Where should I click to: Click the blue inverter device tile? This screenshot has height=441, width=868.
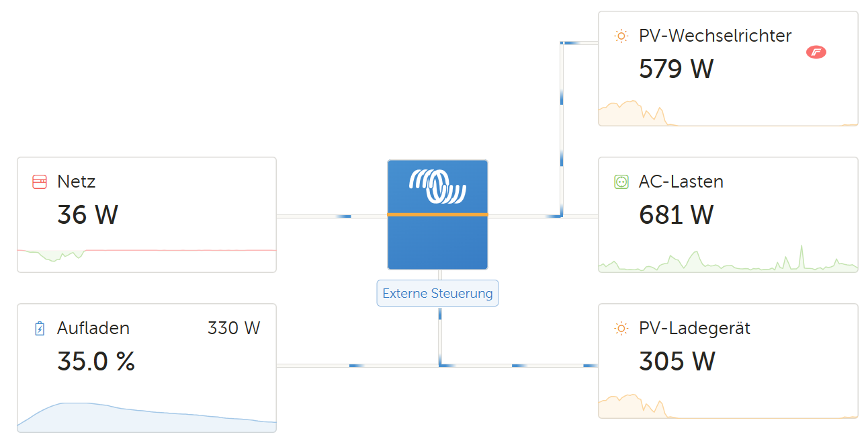(x=437, y=214)
